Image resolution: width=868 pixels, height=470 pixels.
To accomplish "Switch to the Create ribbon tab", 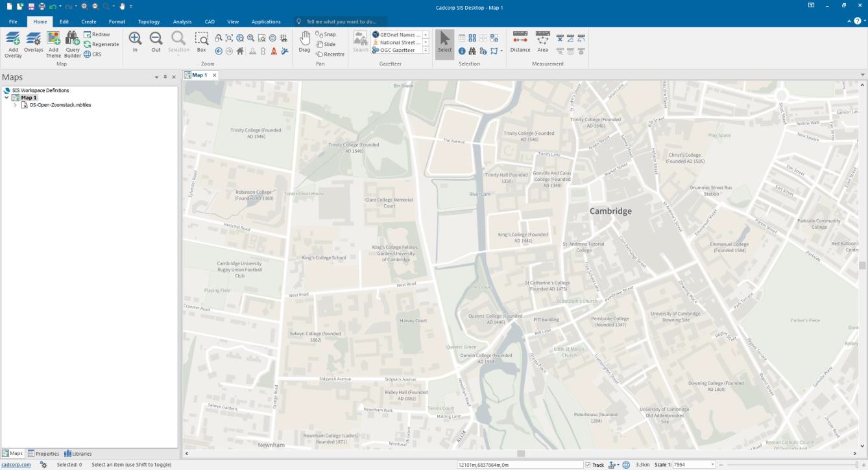I will point(89,21).
